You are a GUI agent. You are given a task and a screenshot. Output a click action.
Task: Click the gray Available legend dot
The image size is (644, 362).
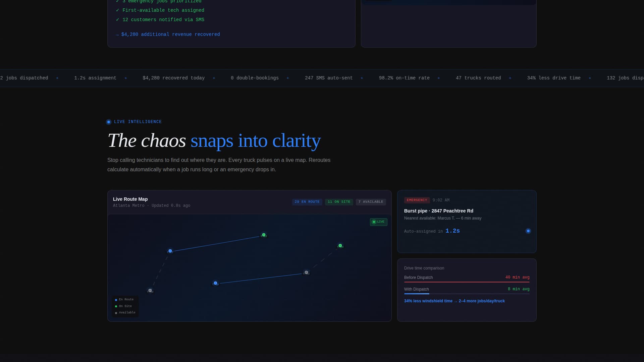[x=116, y=313]
